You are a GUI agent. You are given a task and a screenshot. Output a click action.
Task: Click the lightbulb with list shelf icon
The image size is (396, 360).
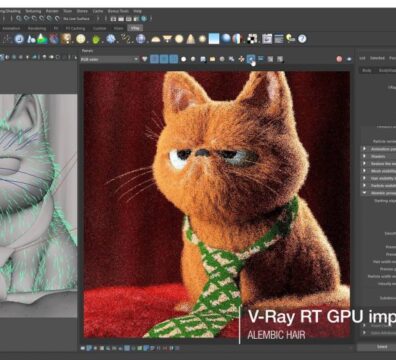point(290,39)
